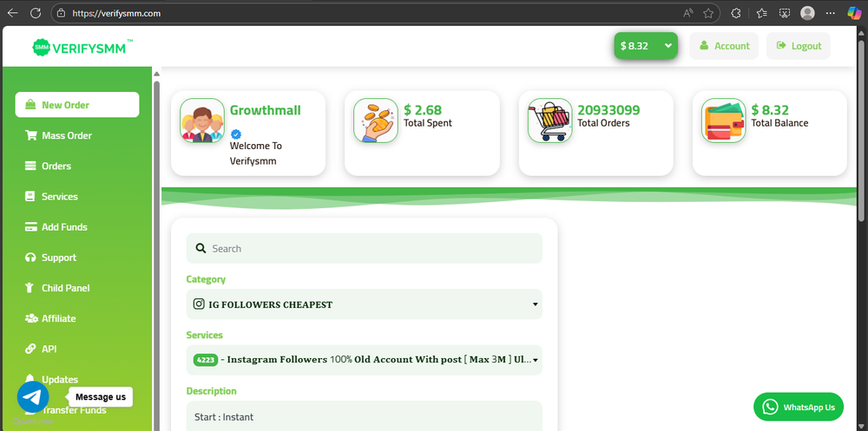Click the blue verified badge under Growthmall

[235, 134]
